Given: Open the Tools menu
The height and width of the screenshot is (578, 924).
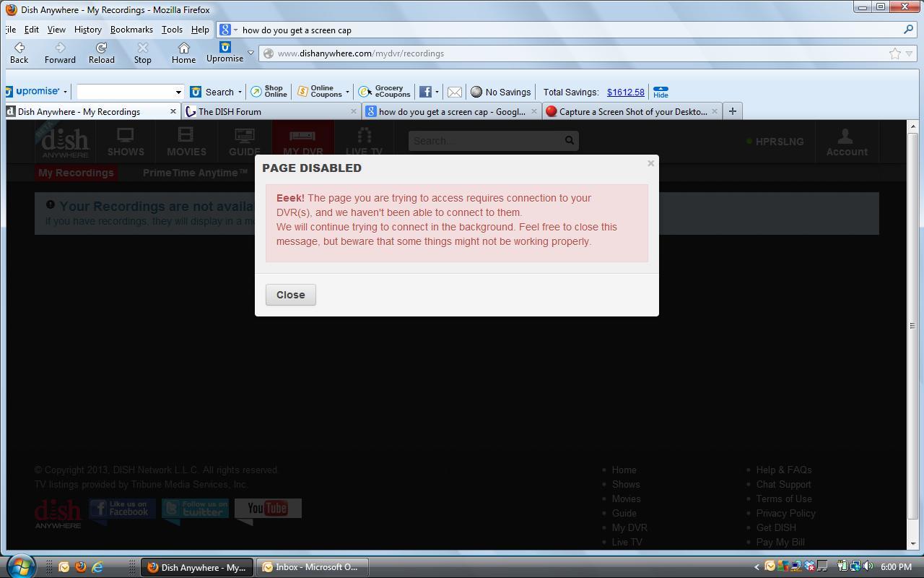Looking at the screenshot, I should tap(172, 30).
